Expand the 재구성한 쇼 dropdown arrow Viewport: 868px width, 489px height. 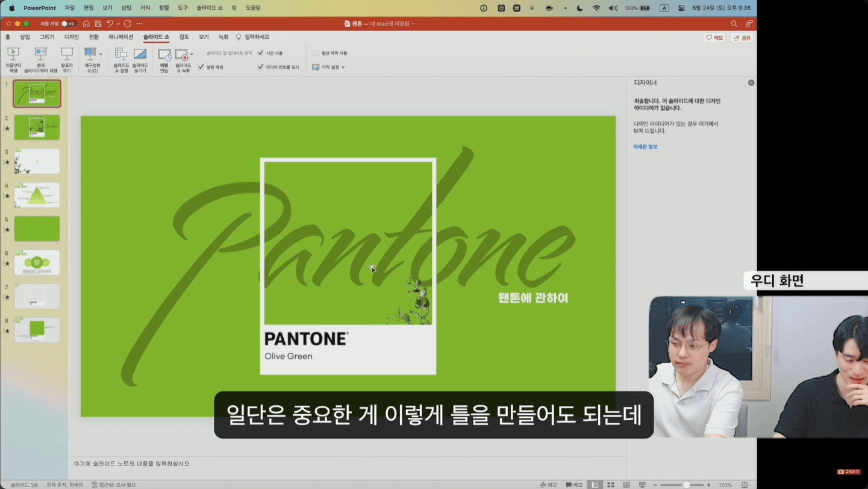[x=101, y=54]
